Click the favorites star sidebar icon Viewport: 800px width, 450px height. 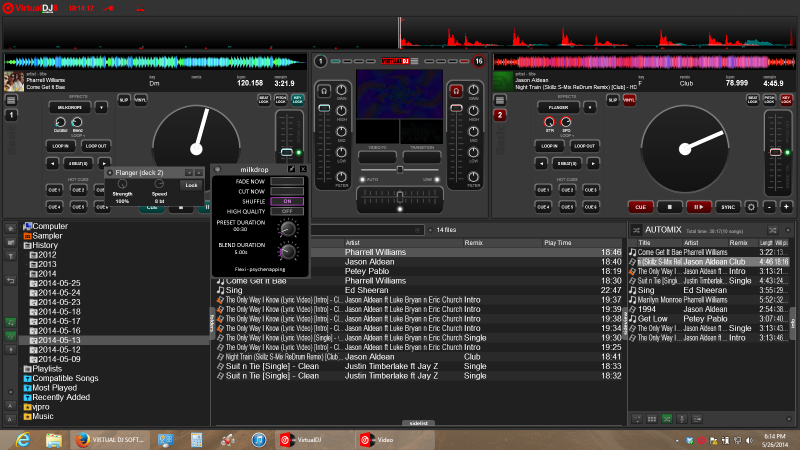10,229
